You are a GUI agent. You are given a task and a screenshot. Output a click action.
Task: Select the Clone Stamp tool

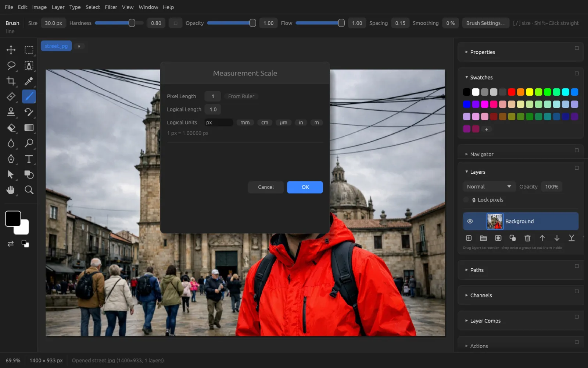[11, 112]
